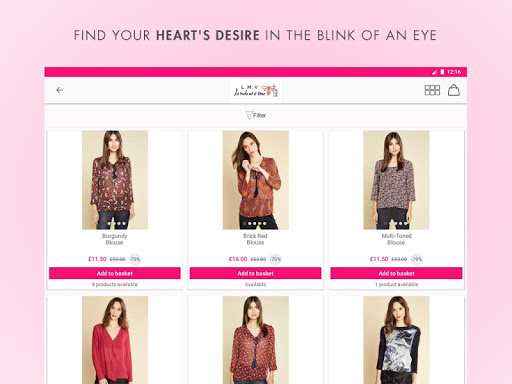The width and height of the screenshot is (512, 384).
Task: Open the Burgundy Blouse product photo
Action: [115, 180]
